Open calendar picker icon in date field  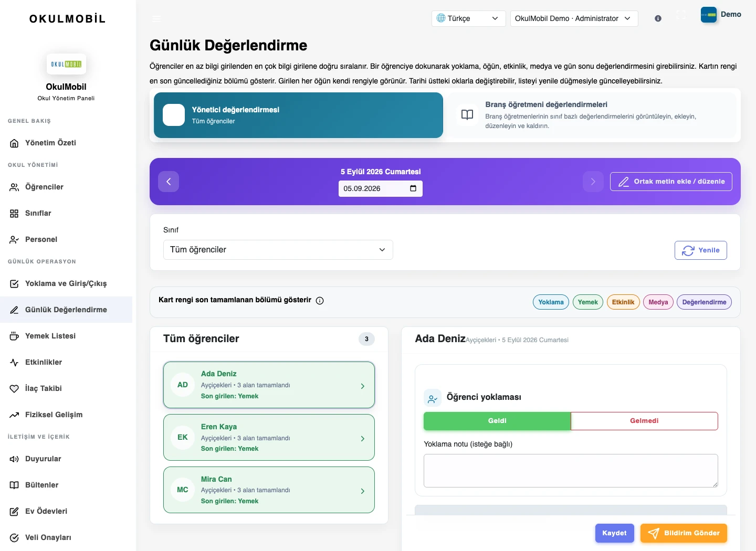[413, 188]
